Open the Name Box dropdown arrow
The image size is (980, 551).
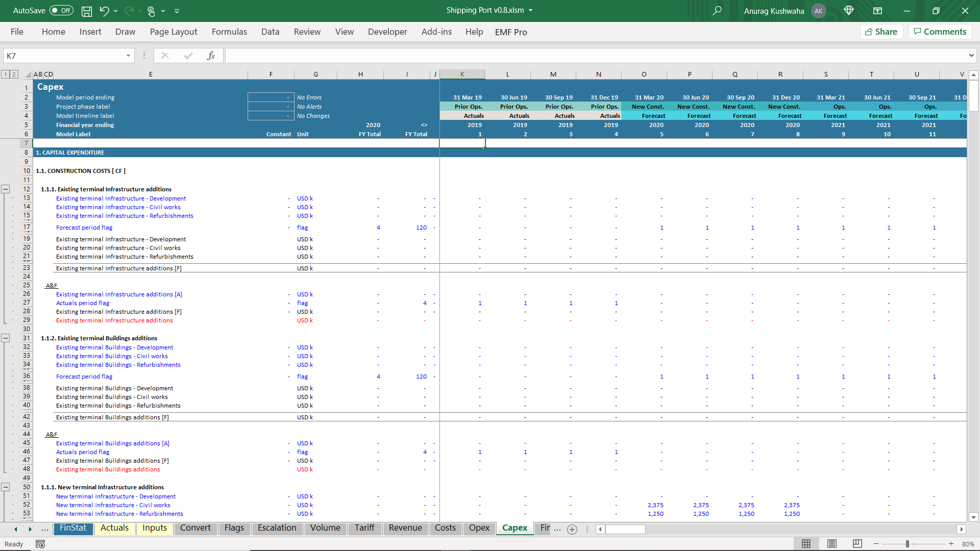click(128, 56)
